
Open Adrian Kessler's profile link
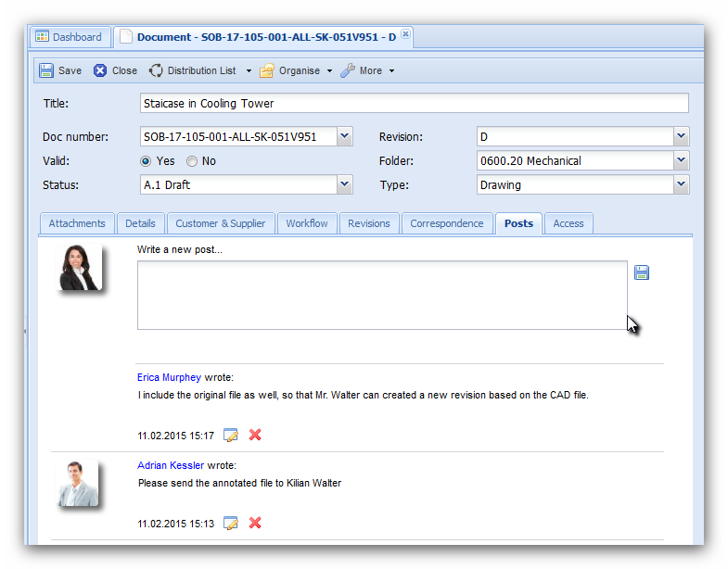point(171,465)
